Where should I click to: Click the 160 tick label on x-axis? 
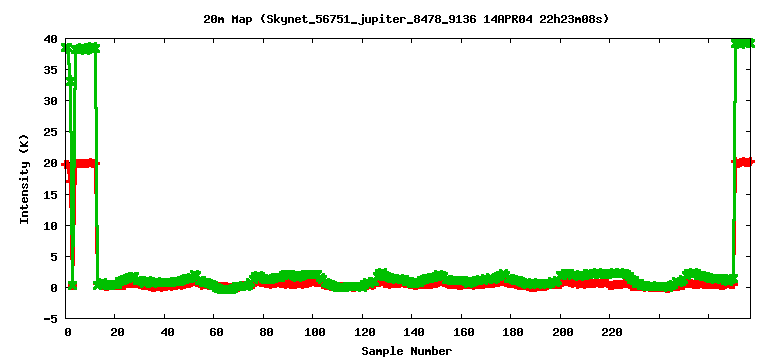tap(463, 332)
